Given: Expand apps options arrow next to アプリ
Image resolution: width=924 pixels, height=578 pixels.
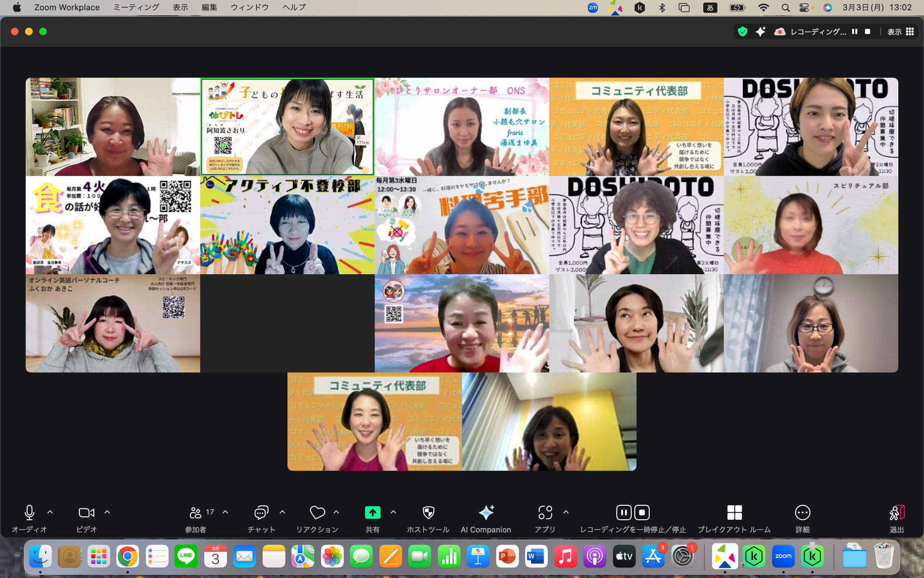Looking at the screenshot, I should pos(566,512).
